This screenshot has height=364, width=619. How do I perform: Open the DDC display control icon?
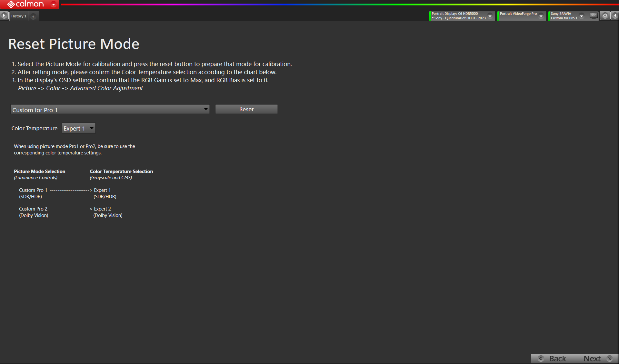pos(593,15)
